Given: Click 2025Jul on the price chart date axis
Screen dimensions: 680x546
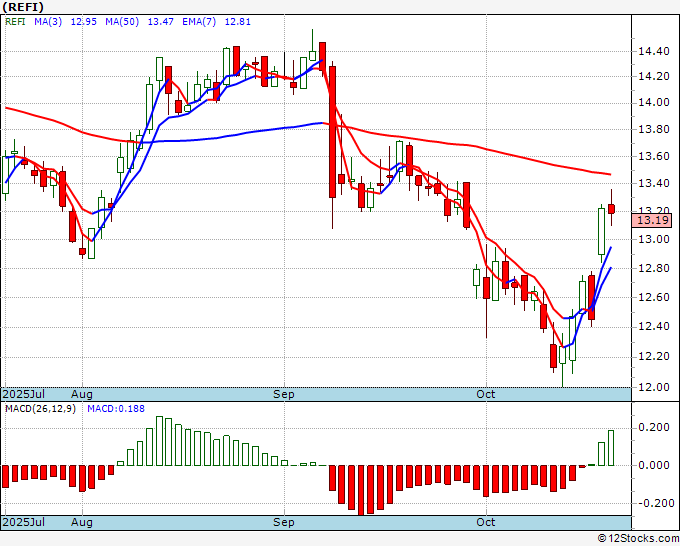Looking at the screenshot, I should coord(24,394).
